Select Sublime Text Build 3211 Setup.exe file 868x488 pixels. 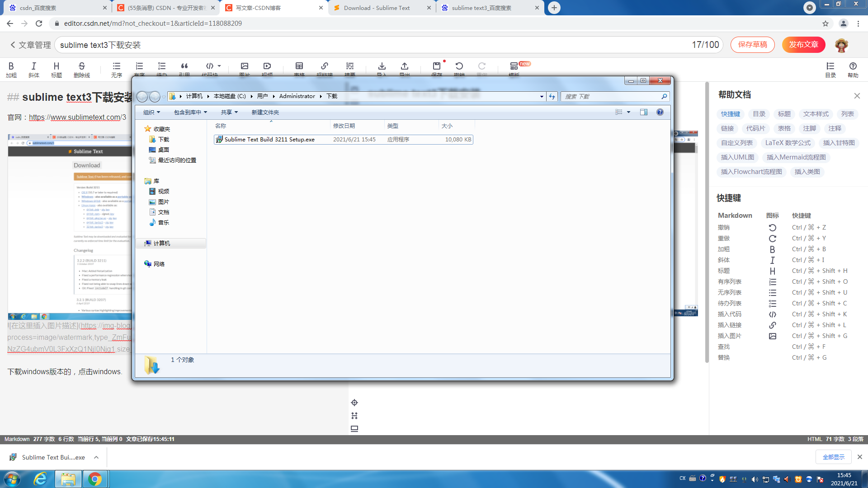pos(269,140)
